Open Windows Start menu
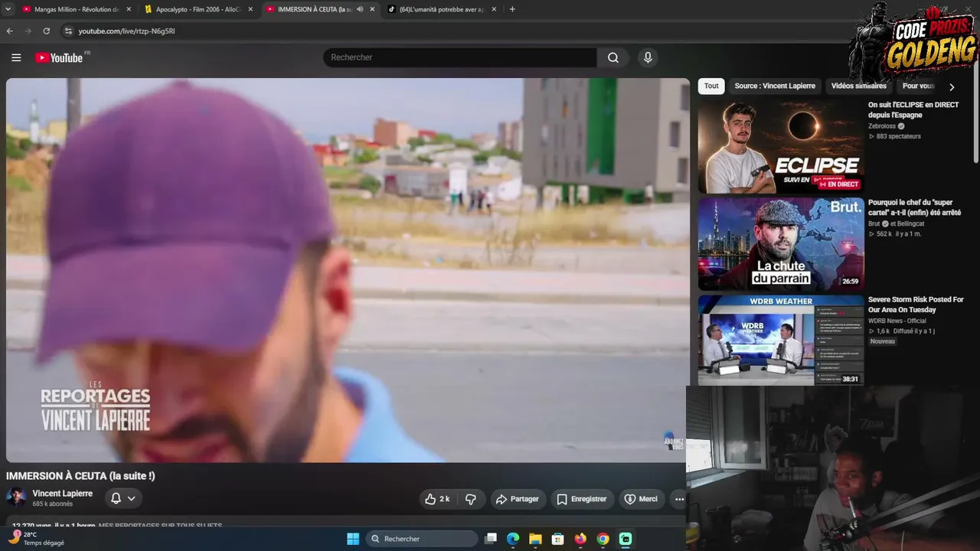This screenshot has height=551, width=980. click(353, 539)
